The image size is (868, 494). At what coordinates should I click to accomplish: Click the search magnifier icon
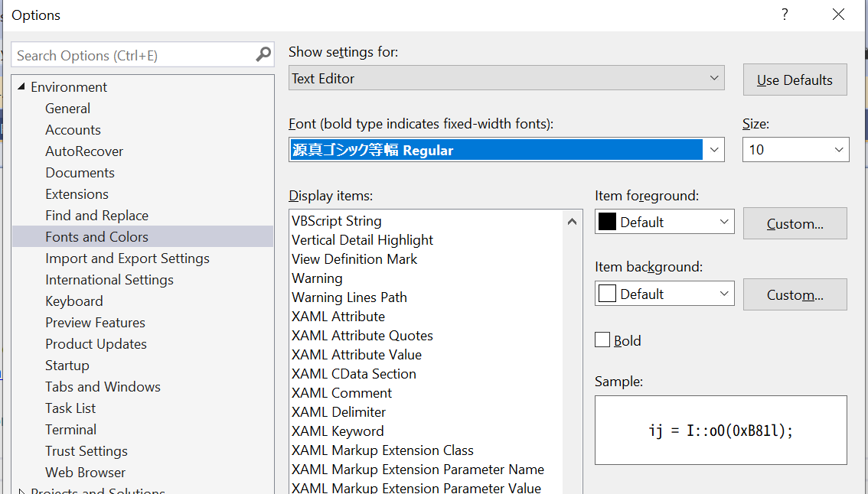(x=263, y=55)
